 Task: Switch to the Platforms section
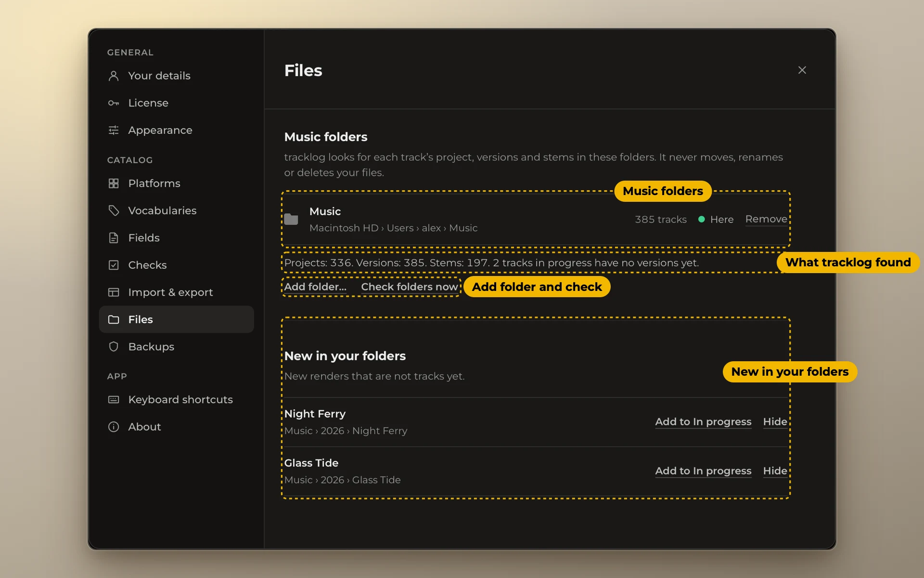[176, 184]
